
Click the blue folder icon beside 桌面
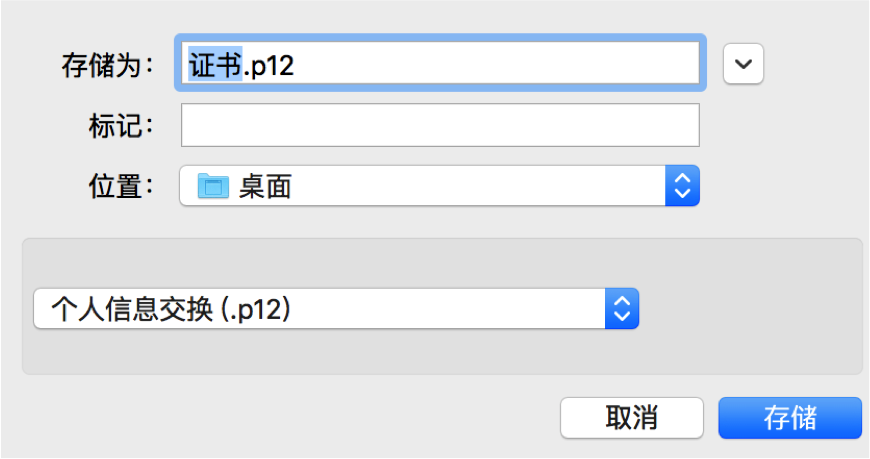tap(213, 186)
